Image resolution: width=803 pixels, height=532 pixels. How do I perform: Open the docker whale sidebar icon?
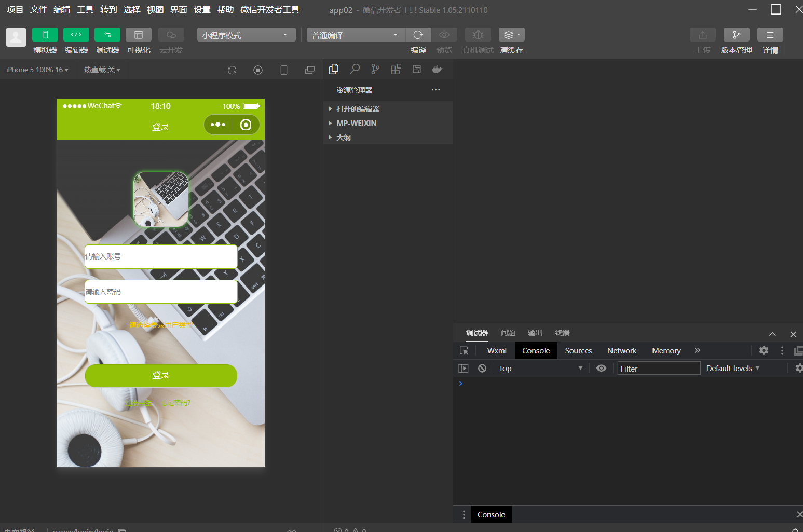point(438,69)
